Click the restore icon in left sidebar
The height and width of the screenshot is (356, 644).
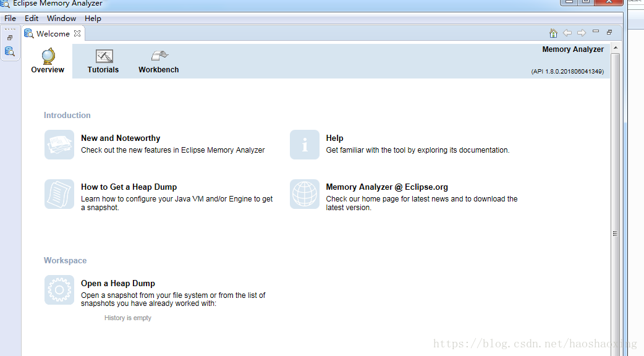(10, 38)
